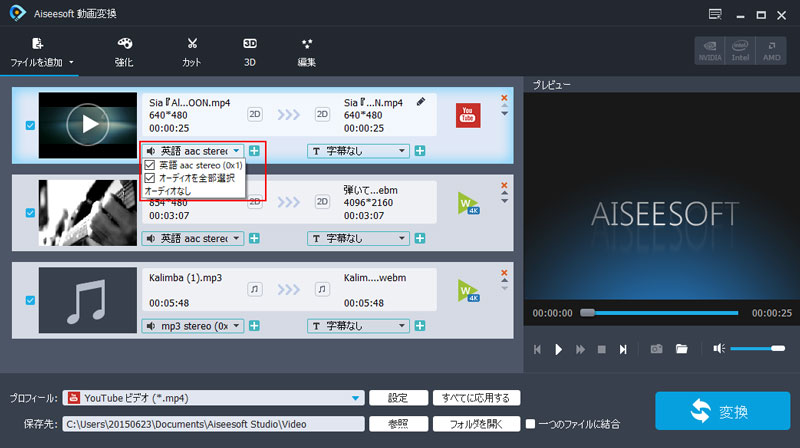Click the WebM 4K format icon on Kalimba row
The image size is (800, 448).
tap(468, 291)
